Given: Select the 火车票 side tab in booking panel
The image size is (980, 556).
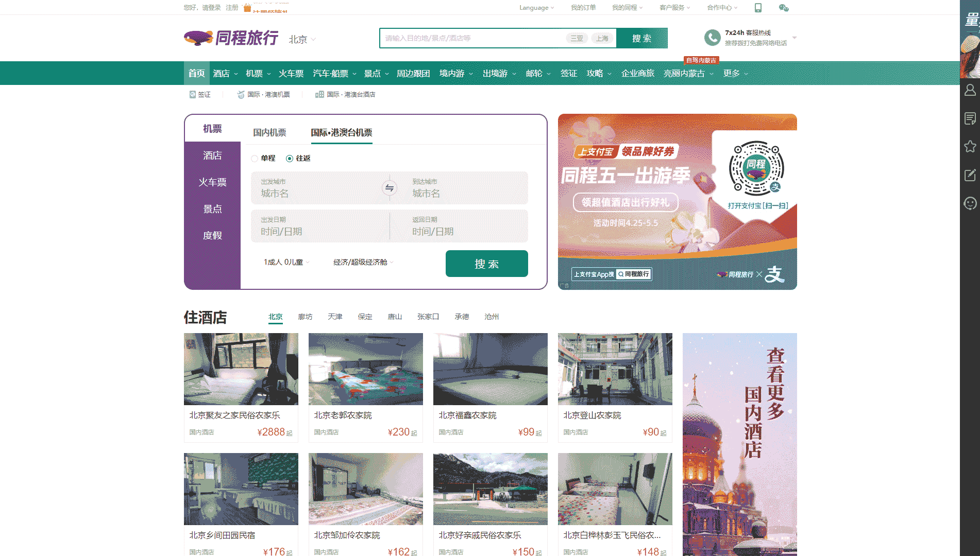Looking at the screenshot, I should pos(212,182).
